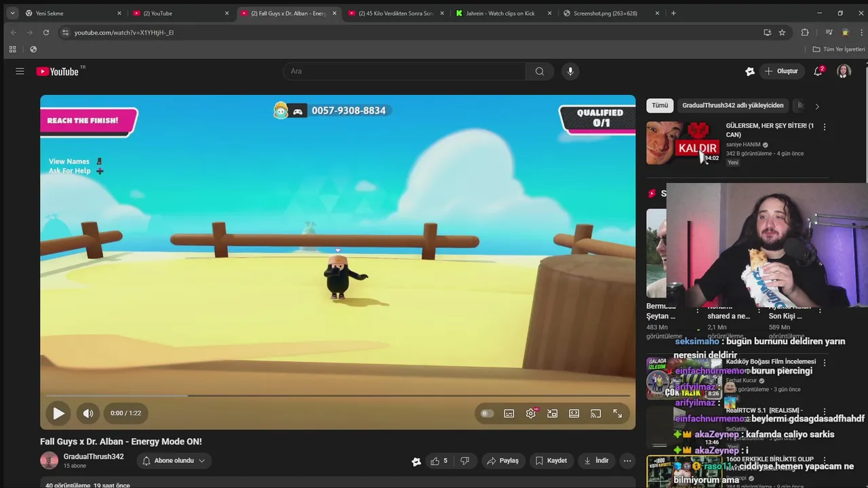The width and height of the screenshot is (868, 488).
Task: Download the video with İndir
Action: tap(597, 461)
